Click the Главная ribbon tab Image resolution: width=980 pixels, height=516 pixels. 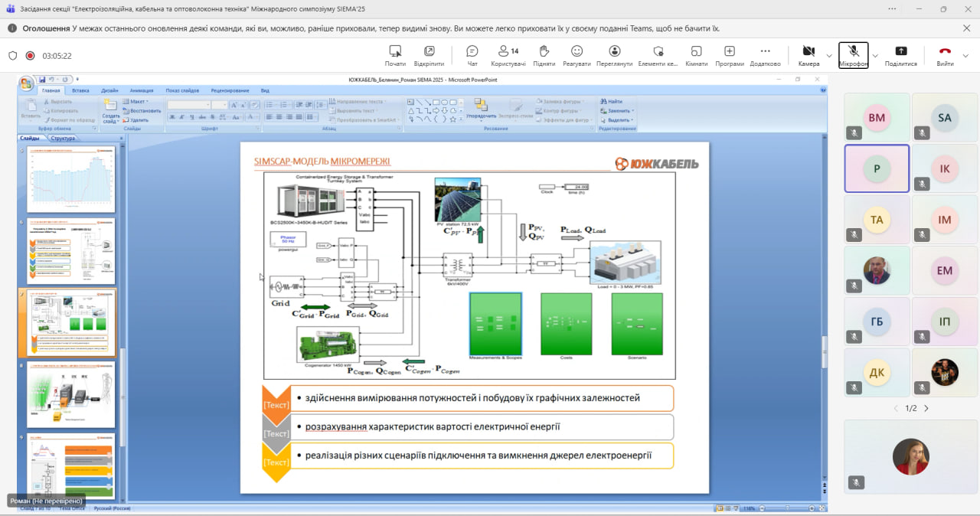(51, 90)
